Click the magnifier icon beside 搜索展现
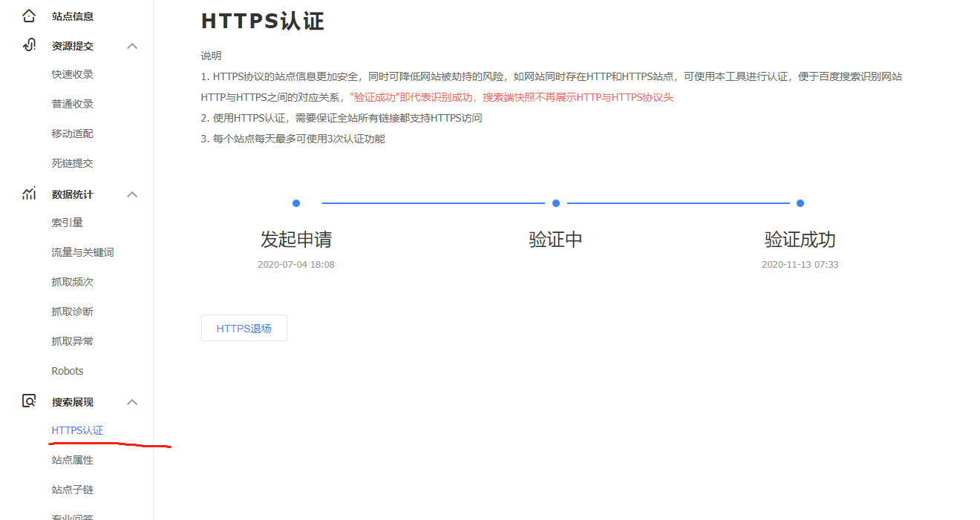980x520 pixels. click(x=28, y=401)
